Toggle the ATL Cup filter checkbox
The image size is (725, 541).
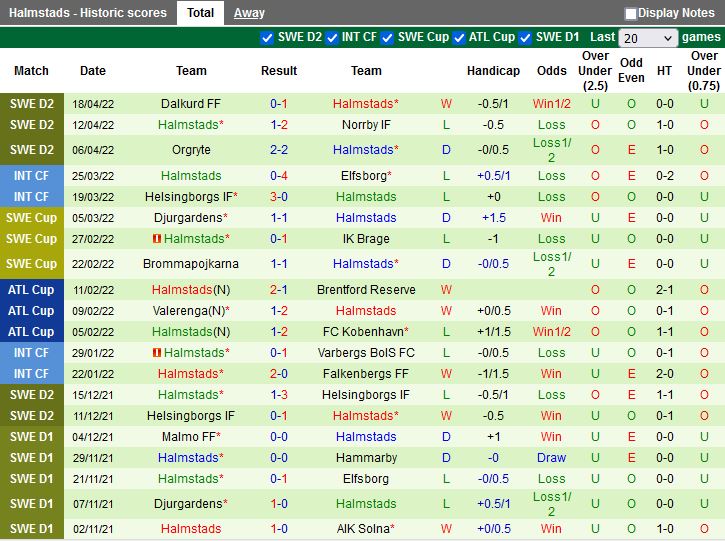pos(459,38)
